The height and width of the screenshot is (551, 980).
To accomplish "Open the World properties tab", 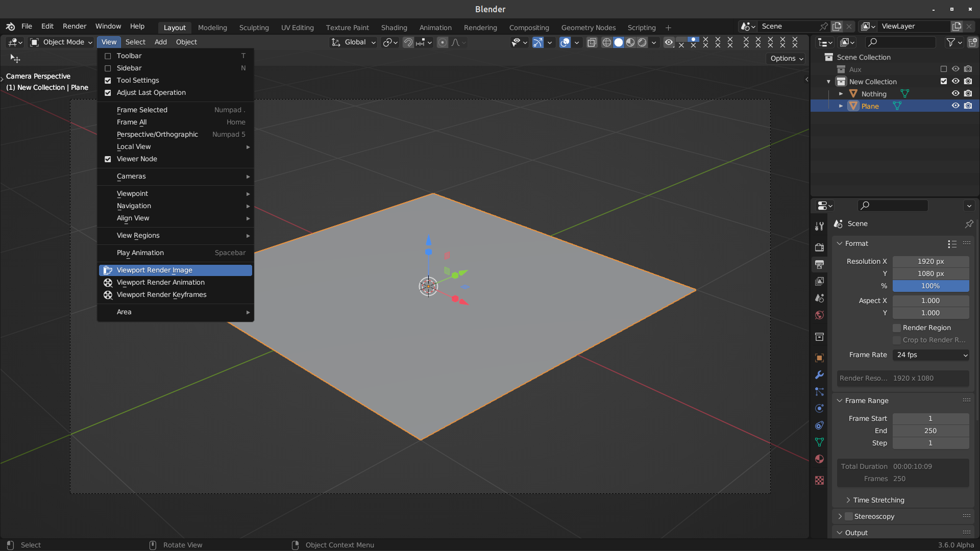I will (819, 315).
